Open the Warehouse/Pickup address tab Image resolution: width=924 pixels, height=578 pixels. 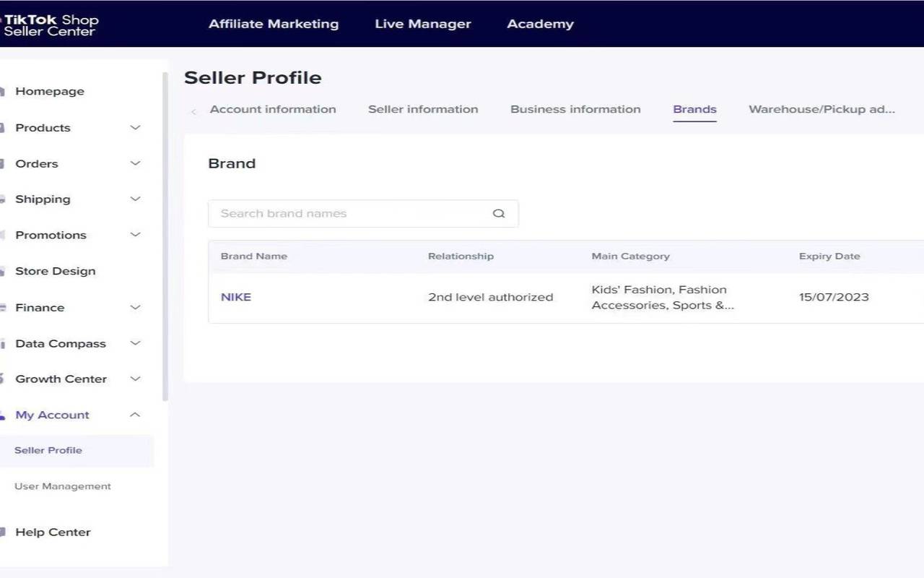pos(821,110)
